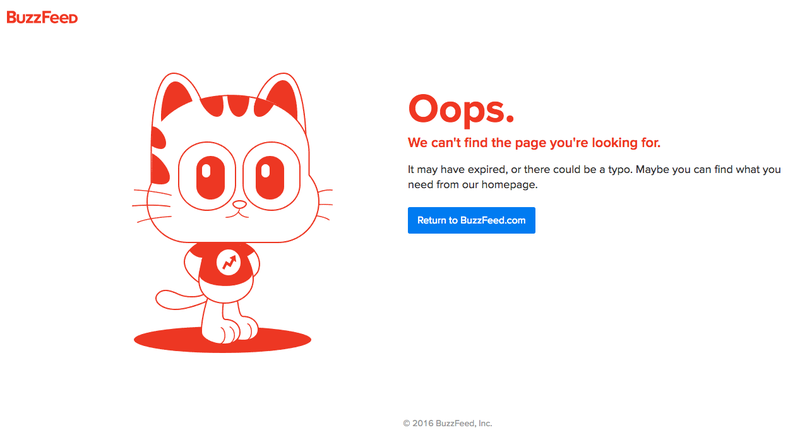800x442 pixels.
Task: Click the cat's left eye
Action: (x=207, y=176)
